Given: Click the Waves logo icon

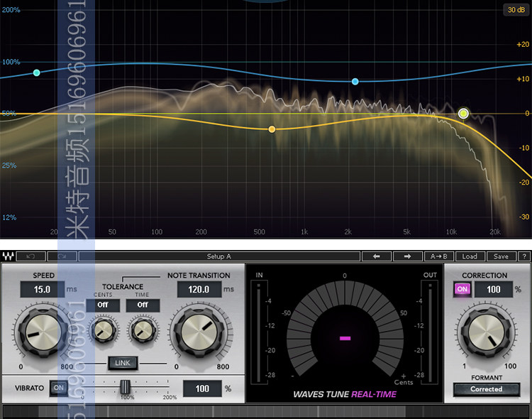Looking at the screenshot, I should point(8,256).
